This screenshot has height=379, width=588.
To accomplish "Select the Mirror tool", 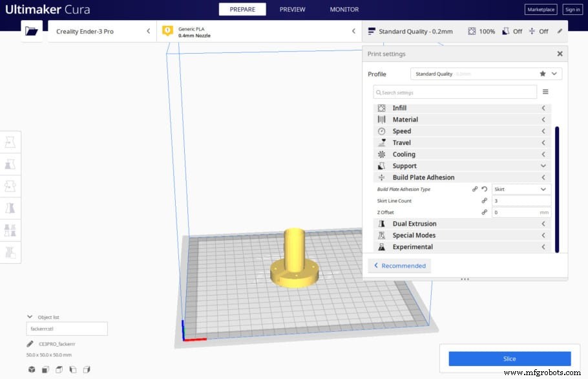I will tap(10, 208).
